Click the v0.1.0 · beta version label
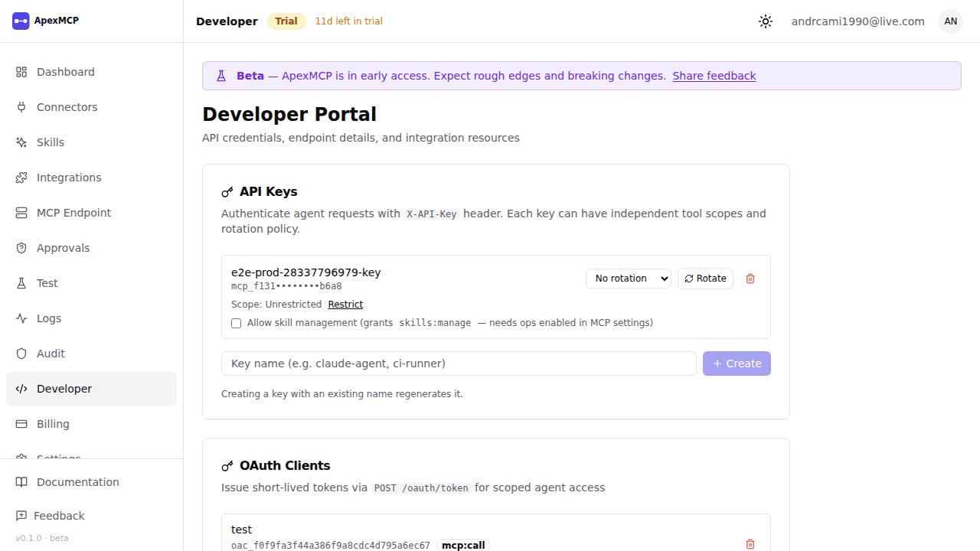The height and width of the screenshot is (551, 980). (42, 538)
